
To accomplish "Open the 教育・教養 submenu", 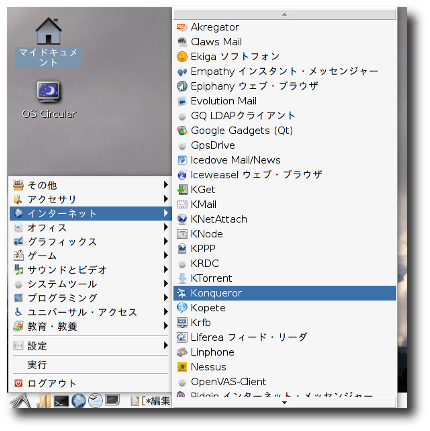I will point(90,326).
